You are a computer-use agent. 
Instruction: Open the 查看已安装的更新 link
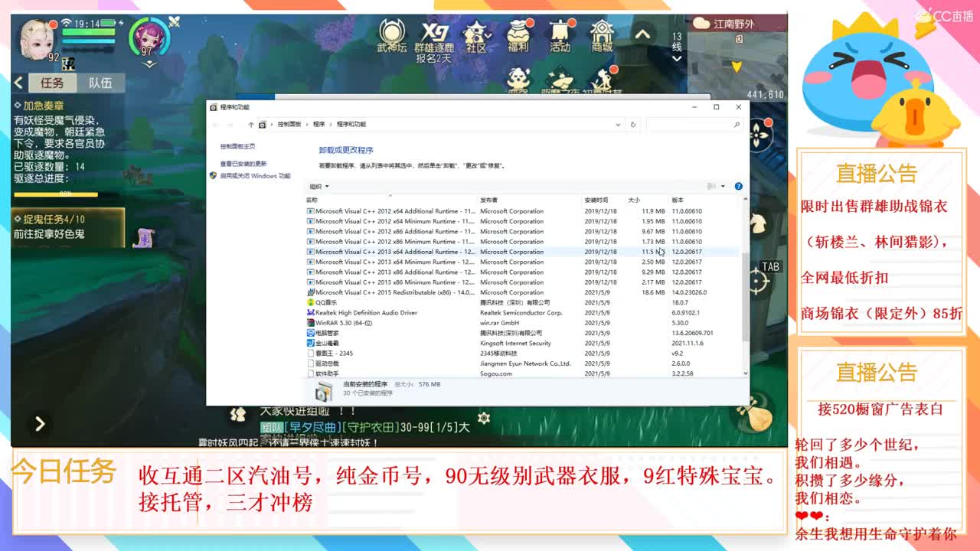[x=243, y=164]
